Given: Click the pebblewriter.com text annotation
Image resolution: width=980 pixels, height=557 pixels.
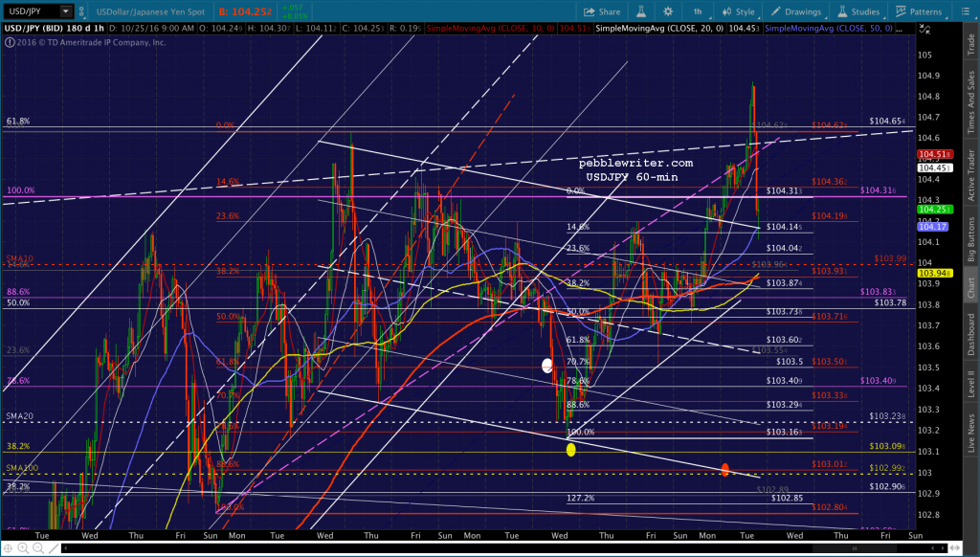Looking at the screenshot, I should click(635, 163).
